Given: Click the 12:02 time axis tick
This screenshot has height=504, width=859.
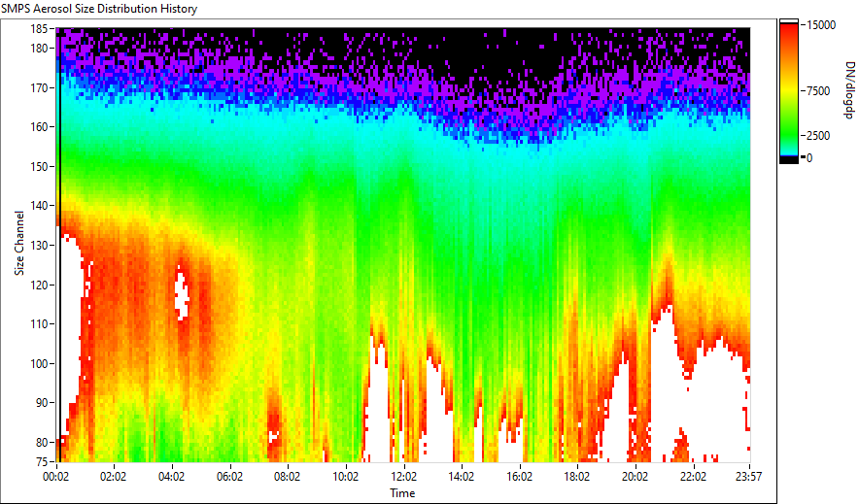Looking at the screenshot, I should tap(403, 477).
